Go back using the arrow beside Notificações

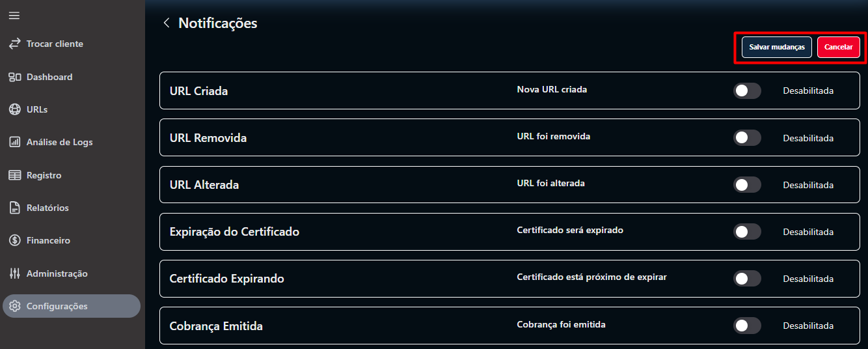point(167,23)
